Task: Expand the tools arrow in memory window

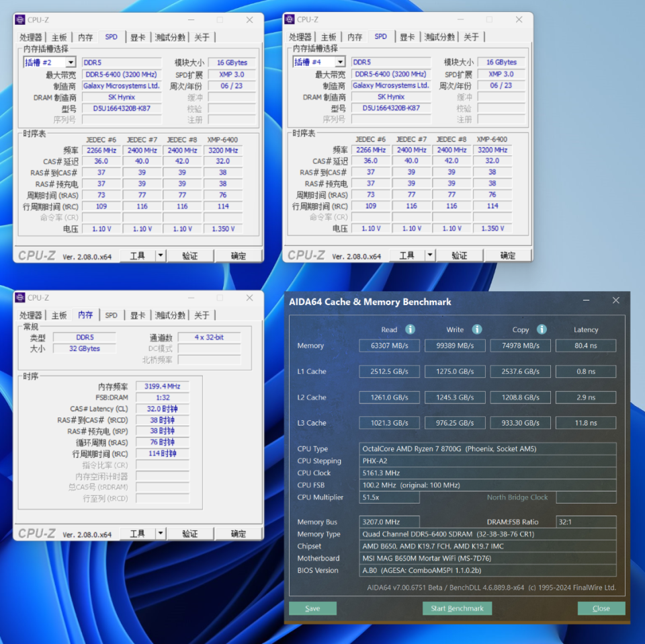Action: click(160, 533)
